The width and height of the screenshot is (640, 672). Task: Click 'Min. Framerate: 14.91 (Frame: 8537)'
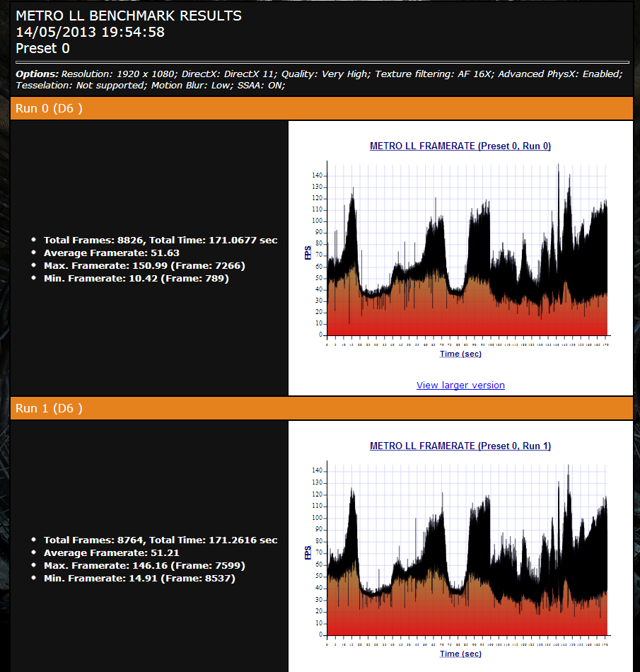[139, 579]
